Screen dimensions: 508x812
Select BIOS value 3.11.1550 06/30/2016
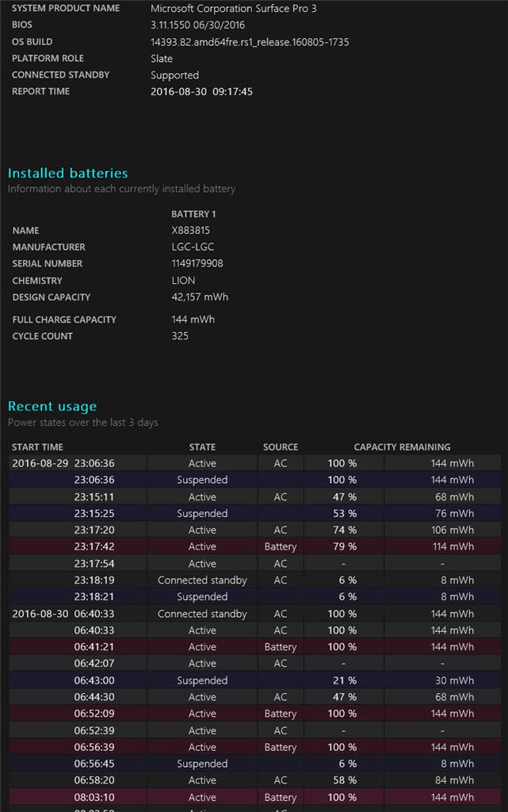pos(197,25)
